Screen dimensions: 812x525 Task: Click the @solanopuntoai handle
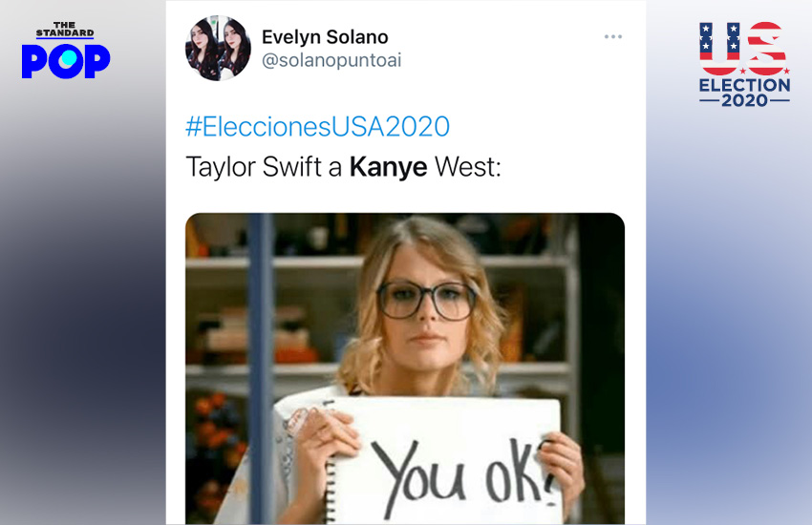(331, 60)
